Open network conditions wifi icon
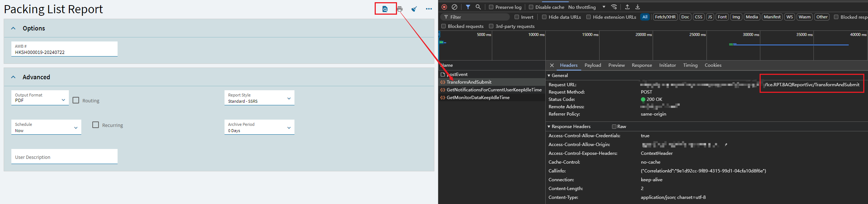The height and width of the screenshot is (204, 868). [x=614, y=7]
